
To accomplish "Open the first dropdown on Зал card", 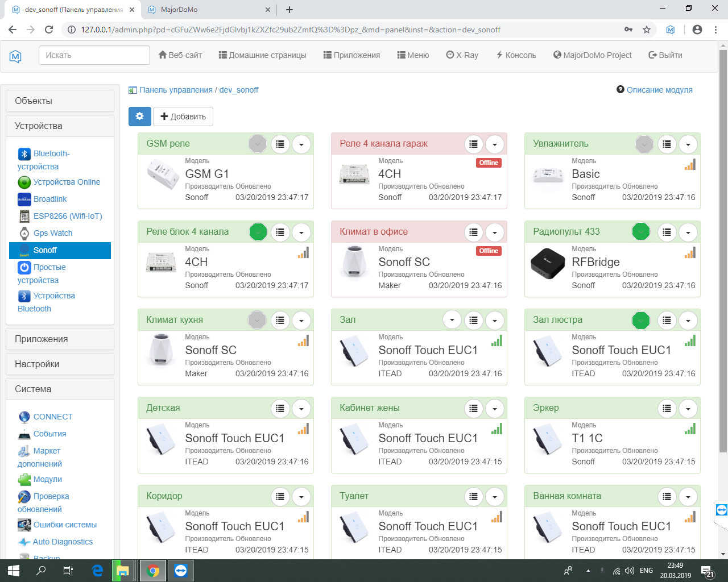I will click(x=452, y=320).
